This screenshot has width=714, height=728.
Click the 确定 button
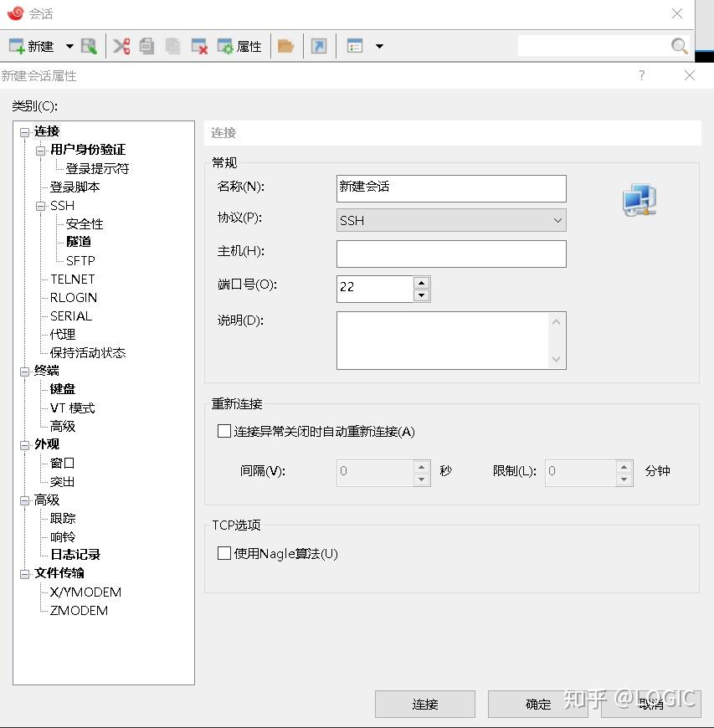pyautogui.click(x=537, y=704)
